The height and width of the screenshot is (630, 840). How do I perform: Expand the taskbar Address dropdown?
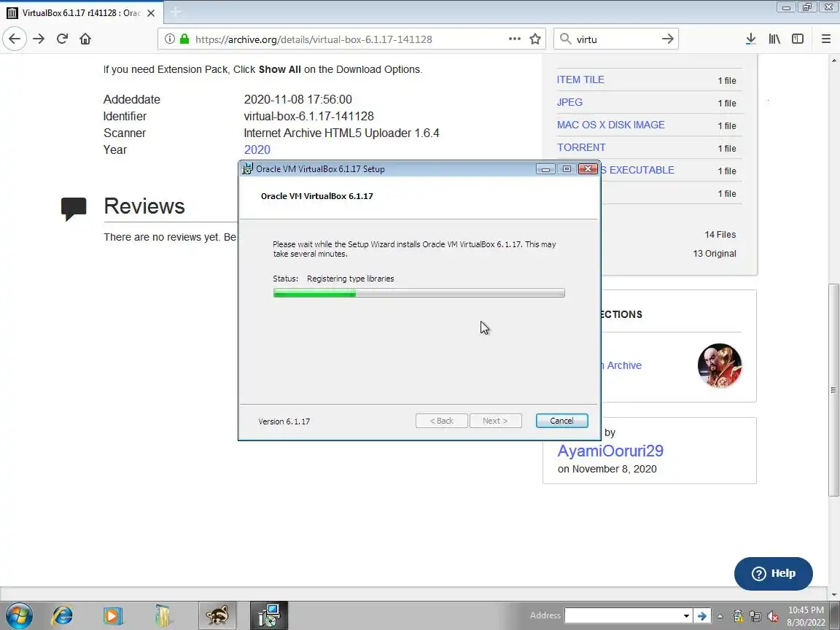point(686,616)
